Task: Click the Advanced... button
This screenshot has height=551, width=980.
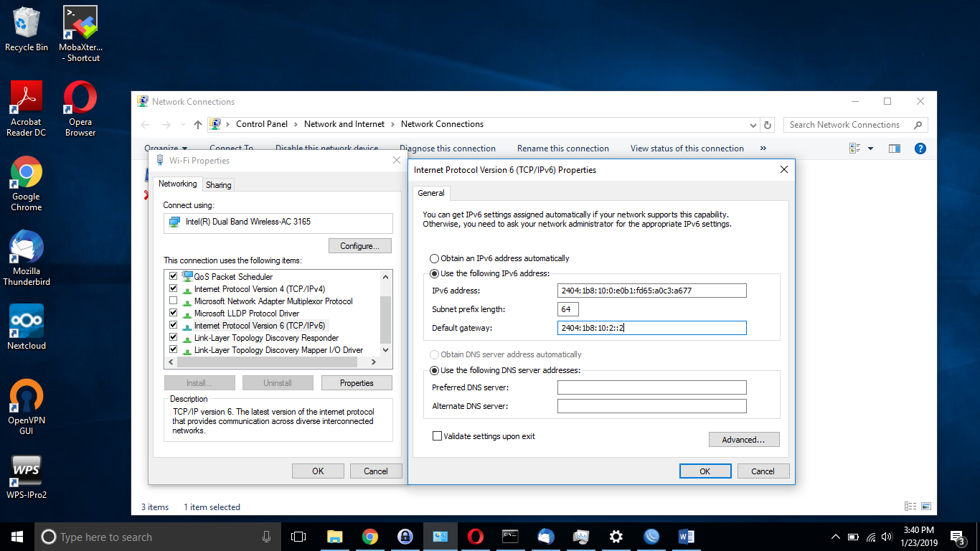Action: coord(743,440)
